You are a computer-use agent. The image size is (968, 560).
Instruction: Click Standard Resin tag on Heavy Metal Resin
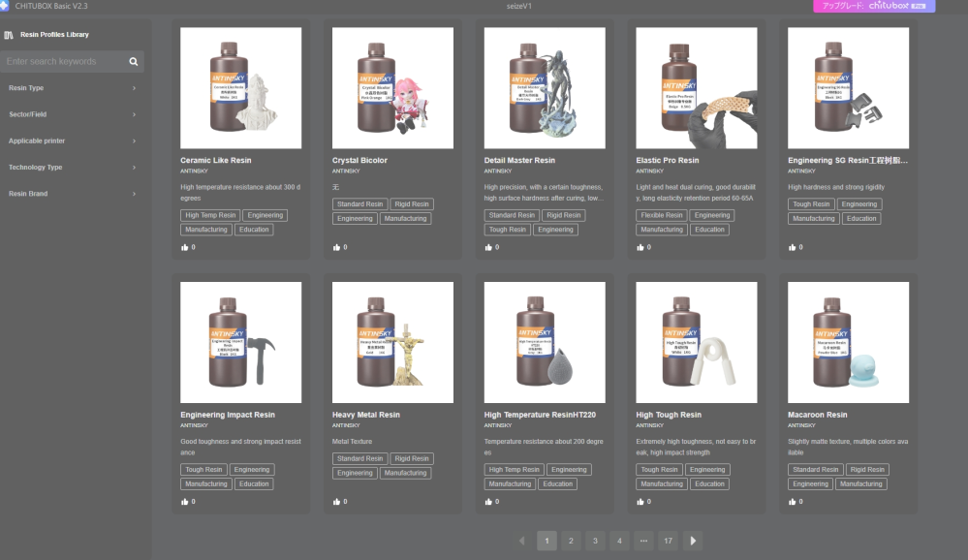[x=359, y=458]
